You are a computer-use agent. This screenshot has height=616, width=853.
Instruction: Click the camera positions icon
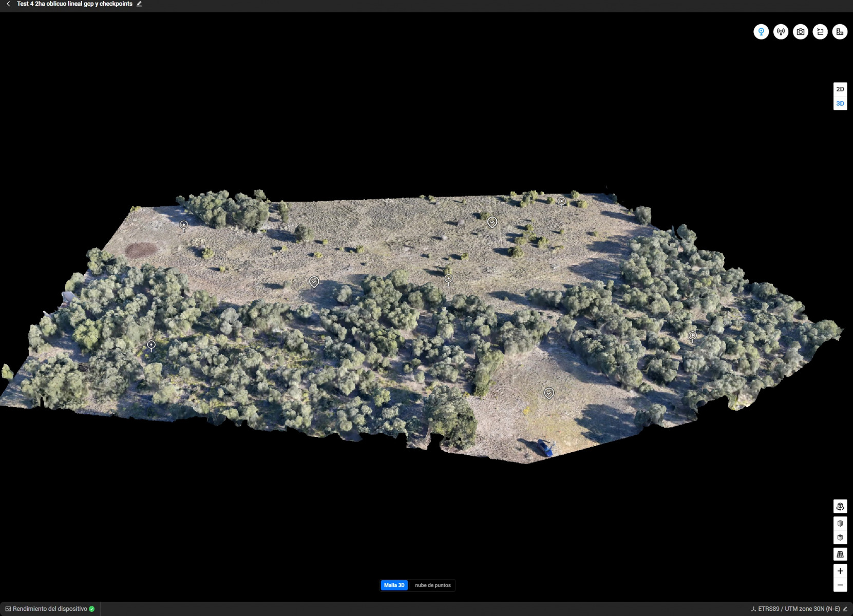[x=800, y=32]
